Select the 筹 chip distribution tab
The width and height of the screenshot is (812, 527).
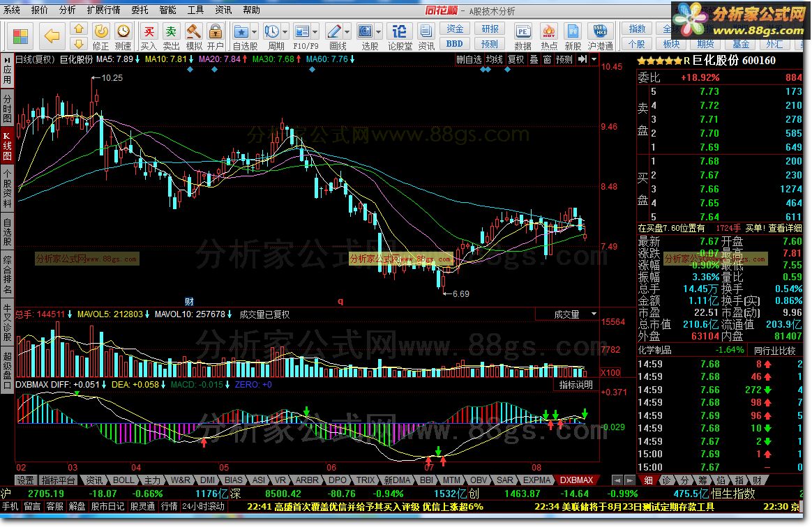click(702, 480)
